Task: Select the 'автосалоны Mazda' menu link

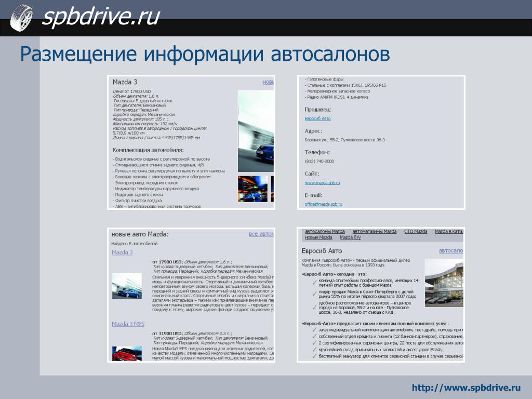Action: tap(325, 231)
